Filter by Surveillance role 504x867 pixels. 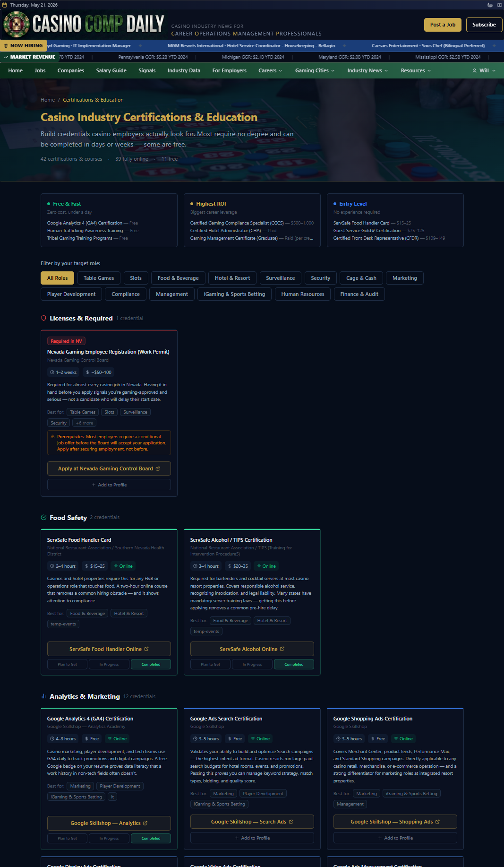280,278
